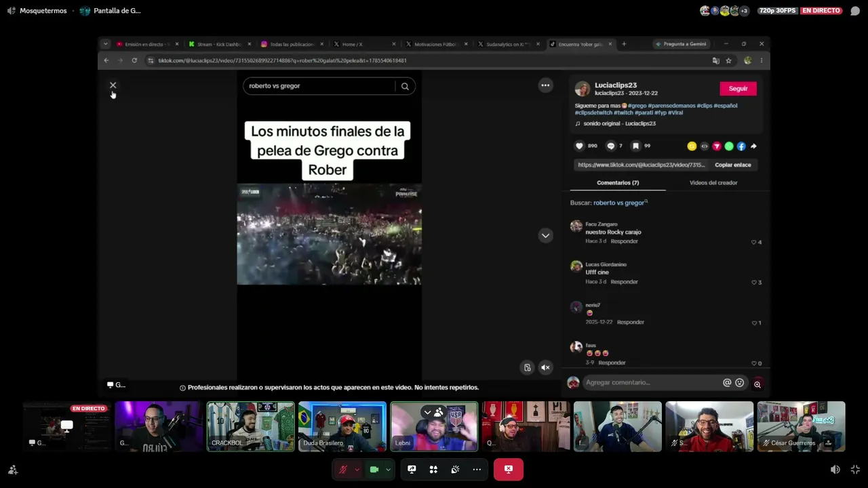
Task: Click the search magnifier beside 'roberto vs gregor'
Action: click(405, 86)
